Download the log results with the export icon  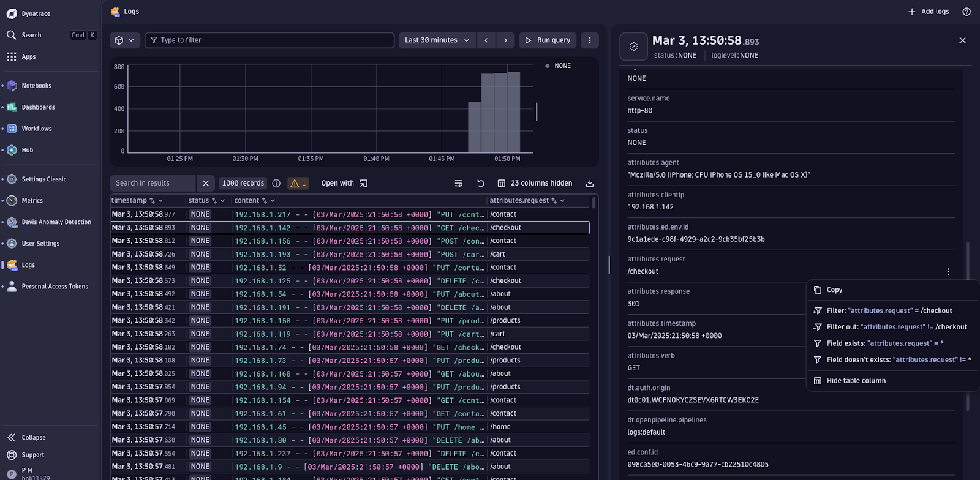pos(589,183)
